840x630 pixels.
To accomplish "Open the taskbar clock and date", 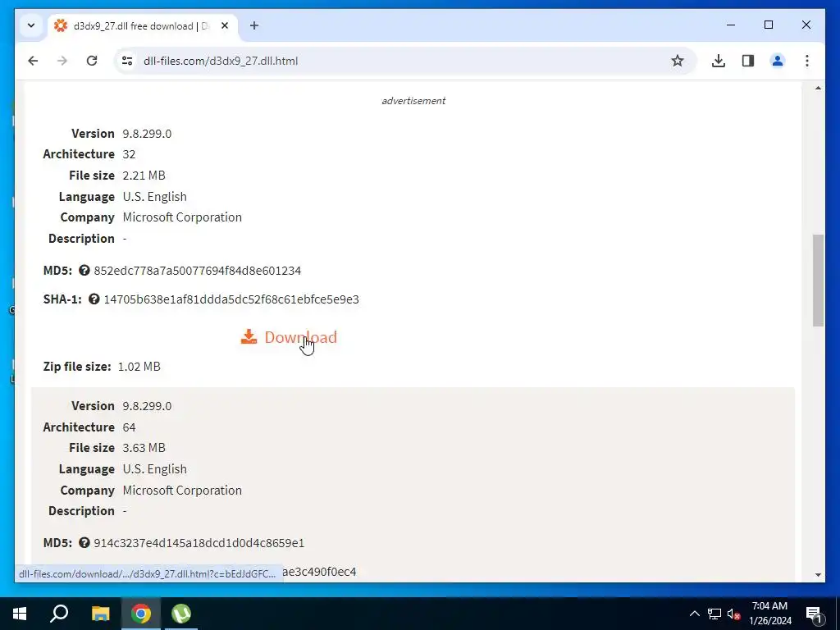I will (769, 614).
